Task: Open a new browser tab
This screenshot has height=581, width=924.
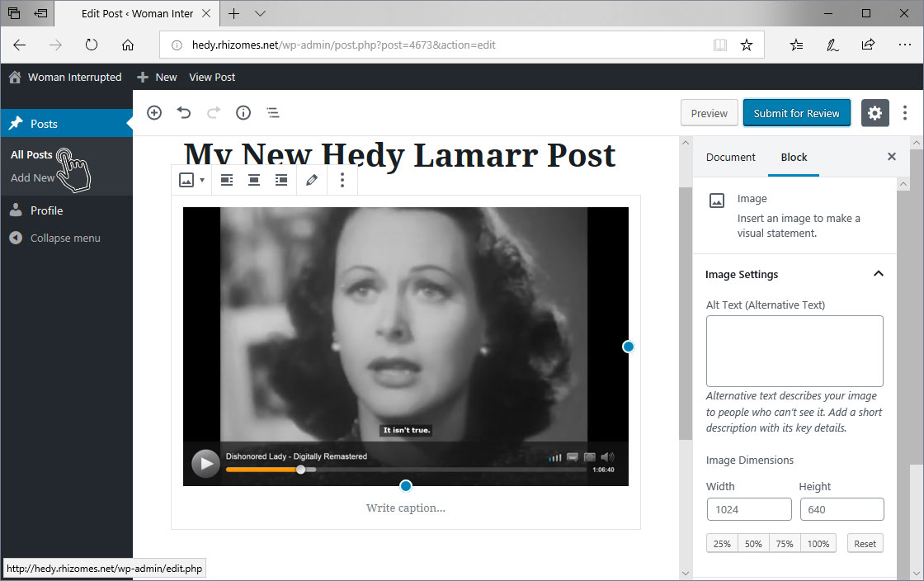Action: point(234,13)
